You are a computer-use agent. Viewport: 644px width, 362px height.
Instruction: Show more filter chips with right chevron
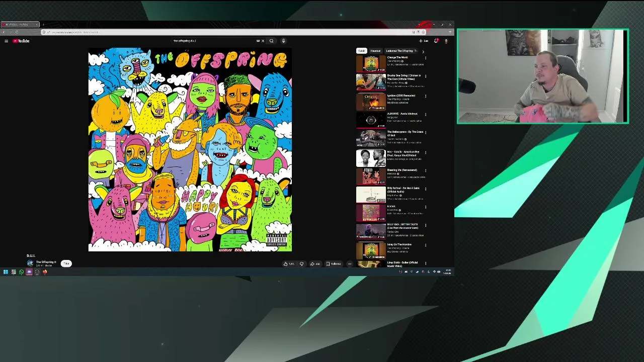point(423,51)
